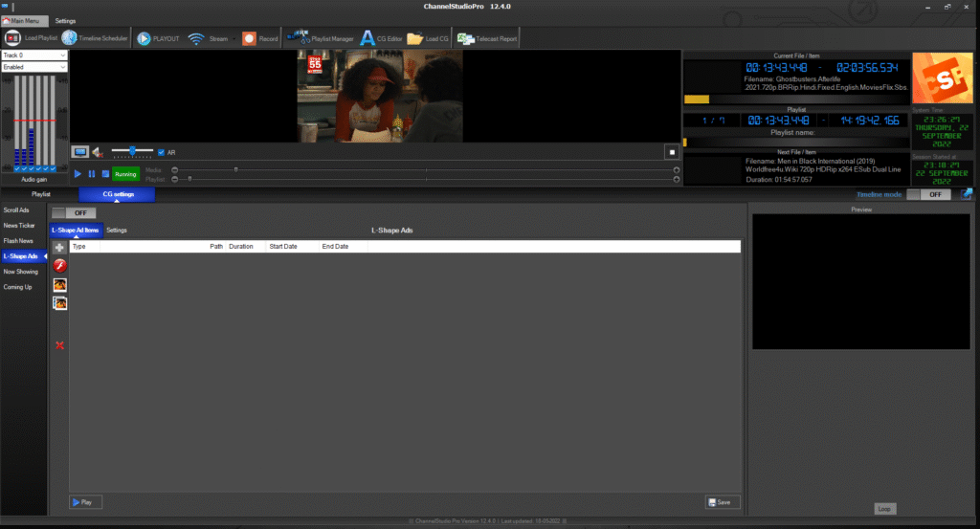
Task: Click the CSP logo thumbnail
Action: click(x=942, y=78)
